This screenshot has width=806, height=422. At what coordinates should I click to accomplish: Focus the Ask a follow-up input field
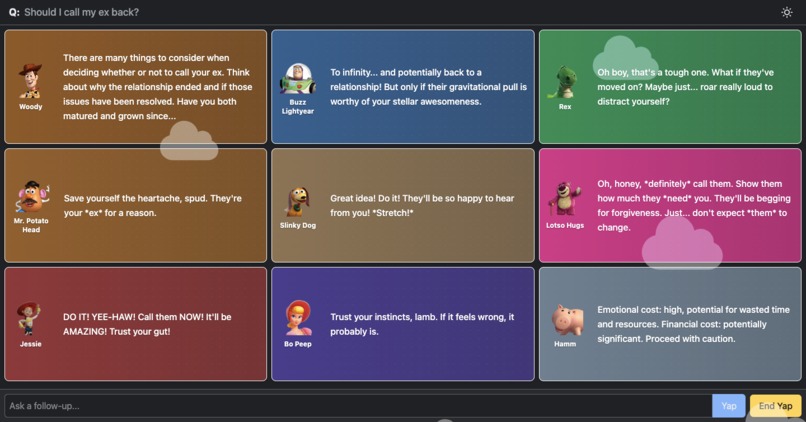pos(358,406)
